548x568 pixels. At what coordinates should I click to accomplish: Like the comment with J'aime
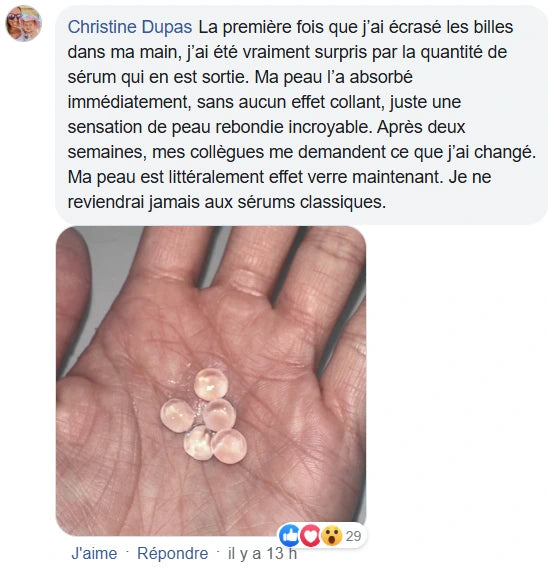(94, 554)
